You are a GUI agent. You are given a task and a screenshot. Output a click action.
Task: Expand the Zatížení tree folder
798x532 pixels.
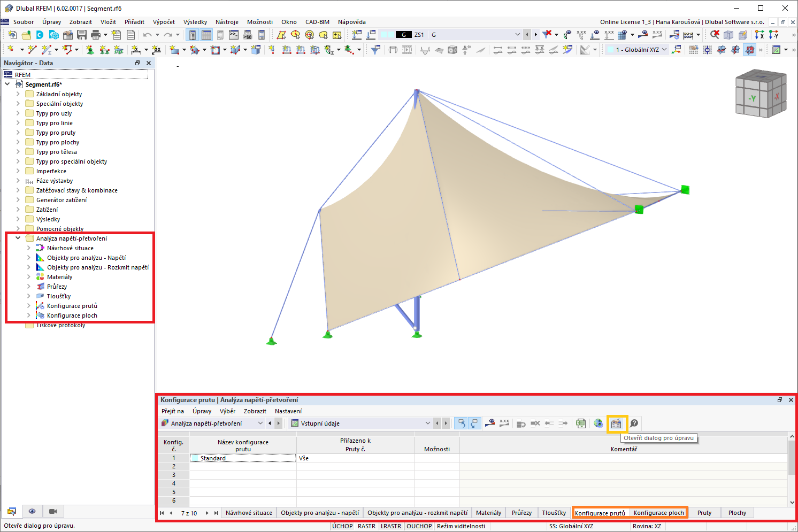point(18,210)
